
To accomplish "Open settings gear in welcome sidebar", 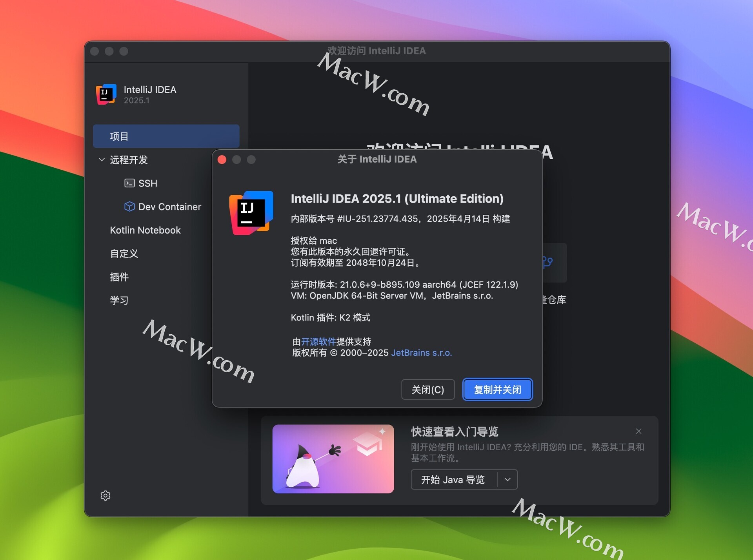I will tap(105, 495).
